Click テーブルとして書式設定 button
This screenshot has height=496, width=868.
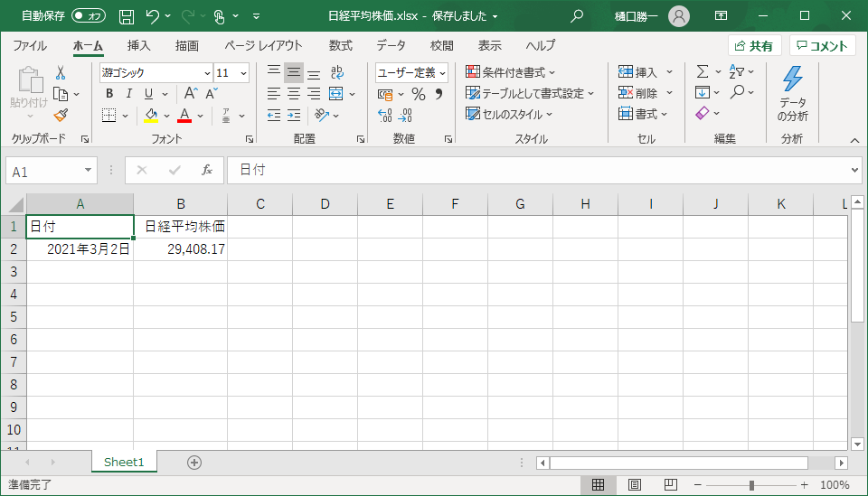[530, 93]
